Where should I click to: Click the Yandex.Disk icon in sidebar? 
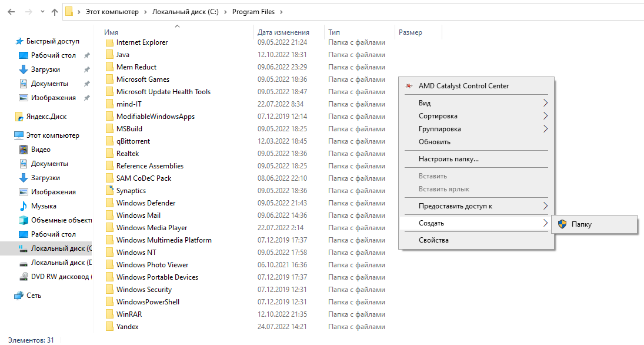pos(19,117)
